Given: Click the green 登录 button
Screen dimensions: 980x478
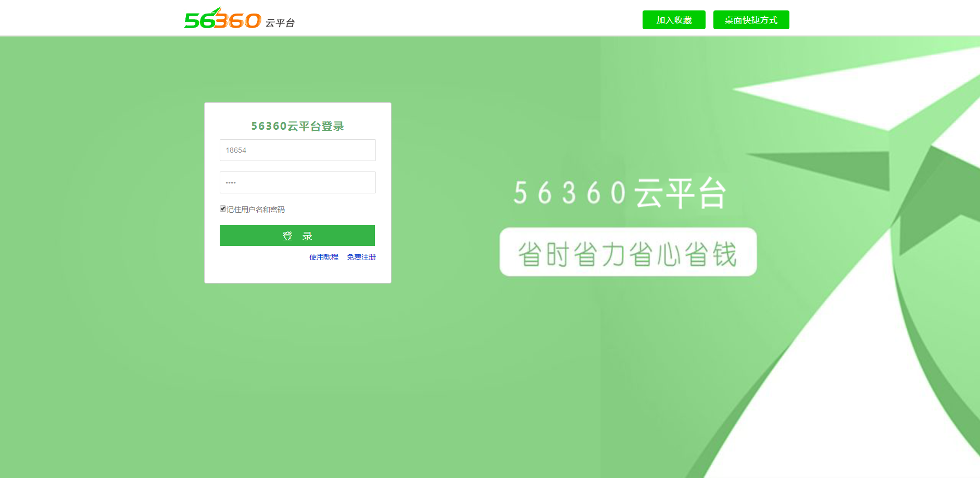Looking at the screenshot, I should point(297,236).
